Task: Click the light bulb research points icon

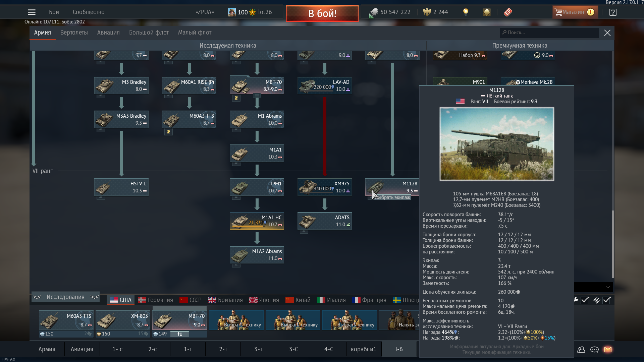Action: (466, 12)
